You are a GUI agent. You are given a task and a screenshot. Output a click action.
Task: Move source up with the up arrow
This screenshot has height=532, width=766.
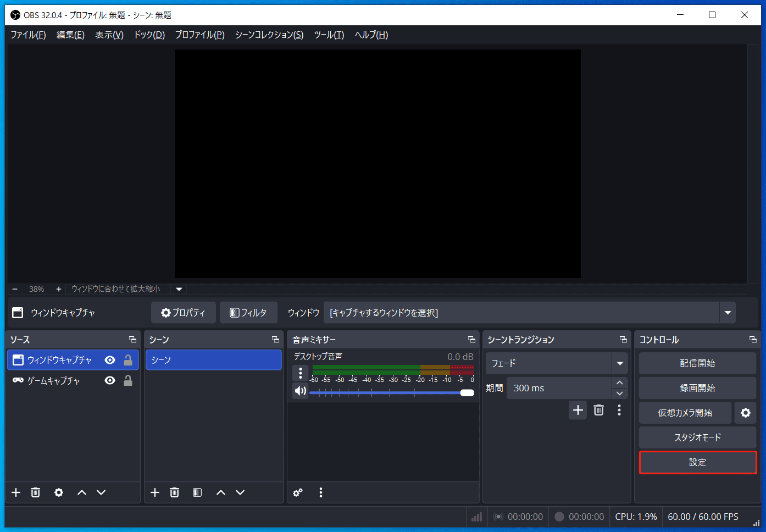pos(82,492)
